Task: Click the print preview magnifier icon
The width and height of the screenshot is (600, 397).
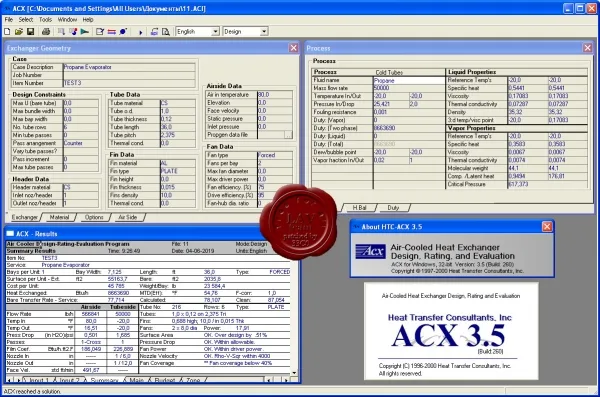Action: click(x=166, y=32)
